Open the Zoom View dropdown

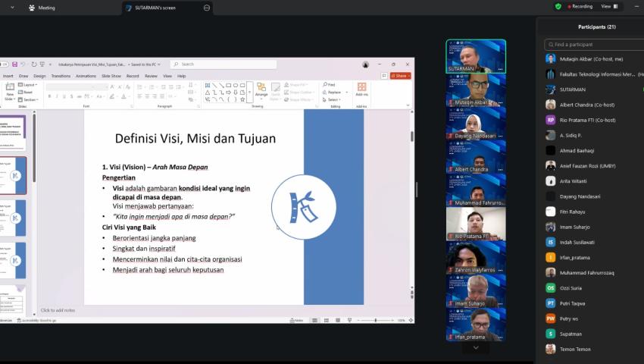click(608, 6)
